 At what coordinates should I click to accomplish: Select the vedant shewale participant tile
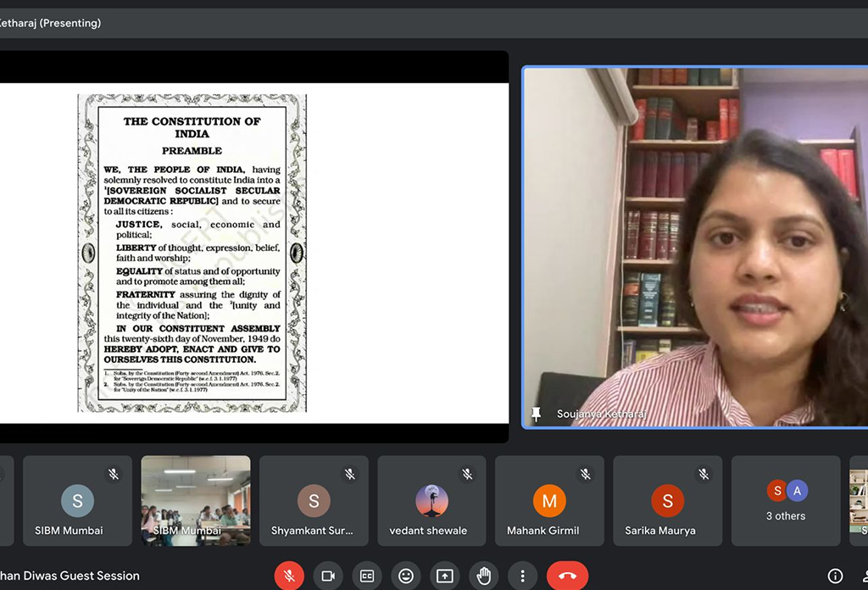pyautogui.click(x=431, y=500)
